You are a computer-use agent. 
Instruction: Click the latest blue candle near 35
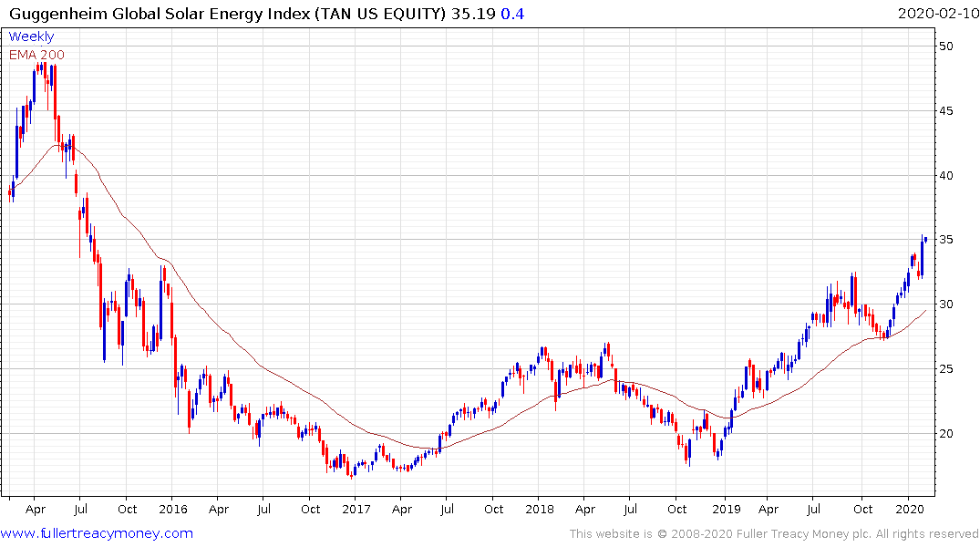point(925,240)
